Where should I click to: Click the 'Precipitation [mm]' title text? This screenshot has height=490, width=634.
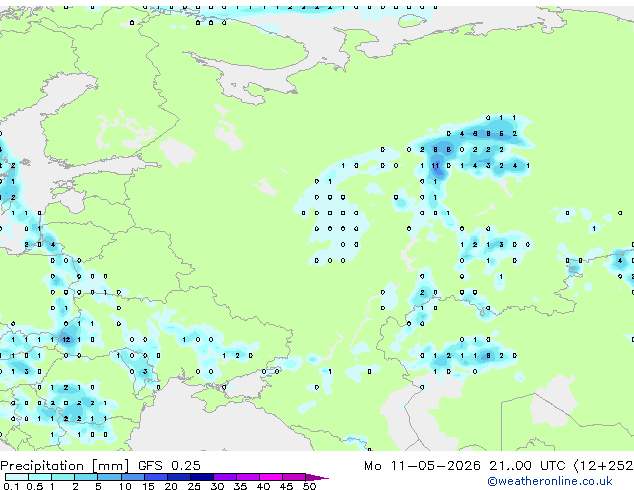pyautogui.click(x=65, y=466)
